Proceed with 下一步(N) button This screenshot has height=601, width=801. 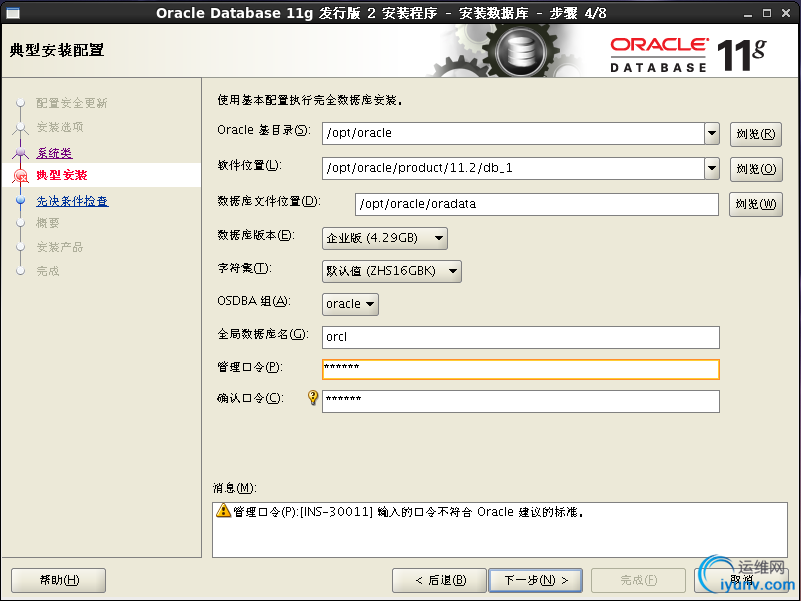point(535,580)
